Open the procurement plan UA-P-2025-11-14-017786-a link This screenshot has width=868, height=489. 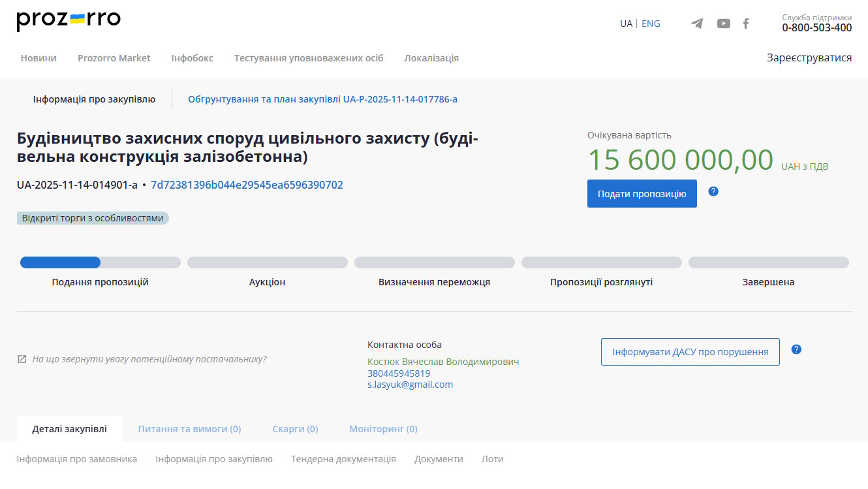(322, 99)
